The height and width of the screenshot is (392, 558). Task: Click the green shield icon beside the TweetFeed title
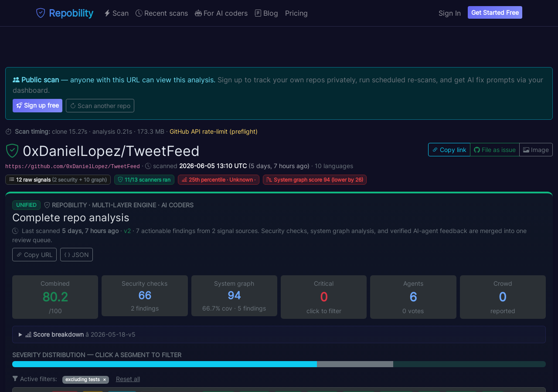click(x=12, y=151)
